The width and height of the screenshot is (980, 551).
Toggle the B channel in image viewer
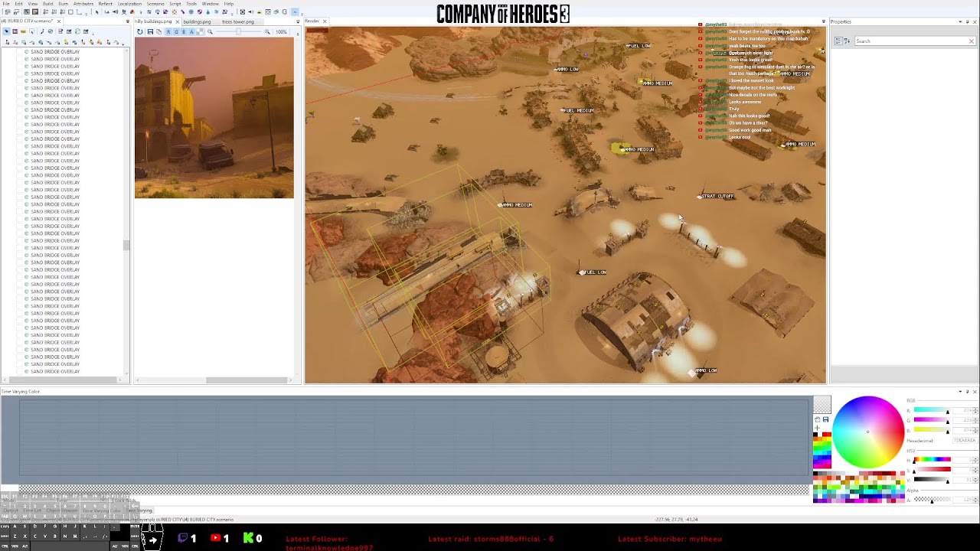click(184, 31)
